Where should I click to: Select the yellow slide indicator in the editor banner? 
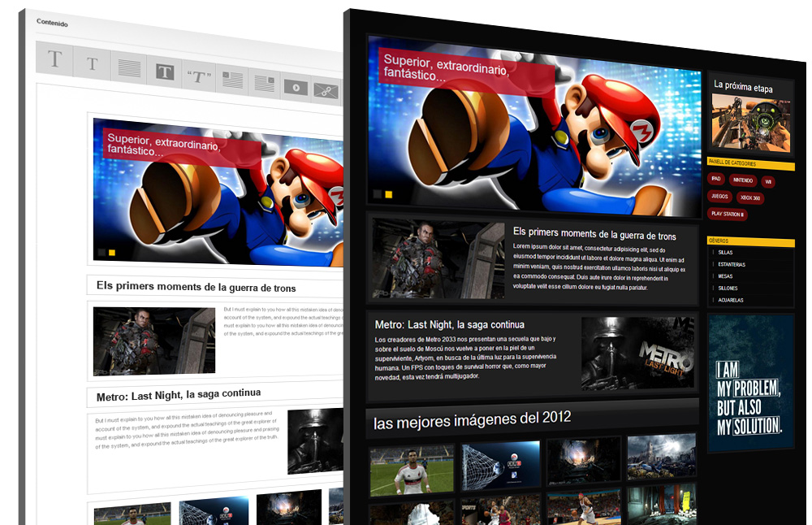coord(112,253)
